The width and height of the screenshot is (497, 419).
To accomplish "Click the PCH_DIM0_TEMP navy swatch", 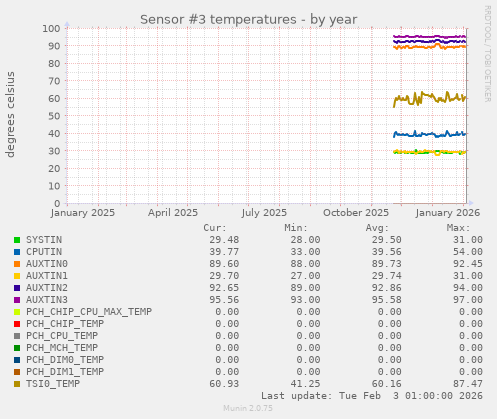I will (x=17, y=360).
